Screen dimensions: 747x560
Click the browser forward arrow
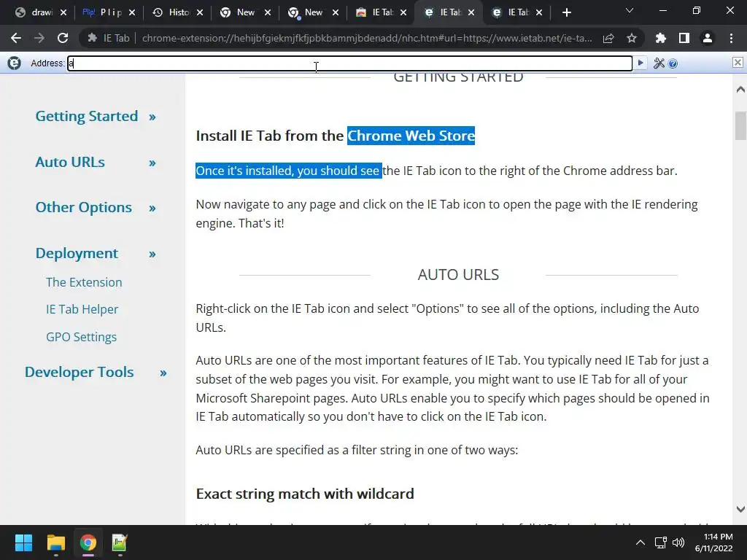coord(39,38)
